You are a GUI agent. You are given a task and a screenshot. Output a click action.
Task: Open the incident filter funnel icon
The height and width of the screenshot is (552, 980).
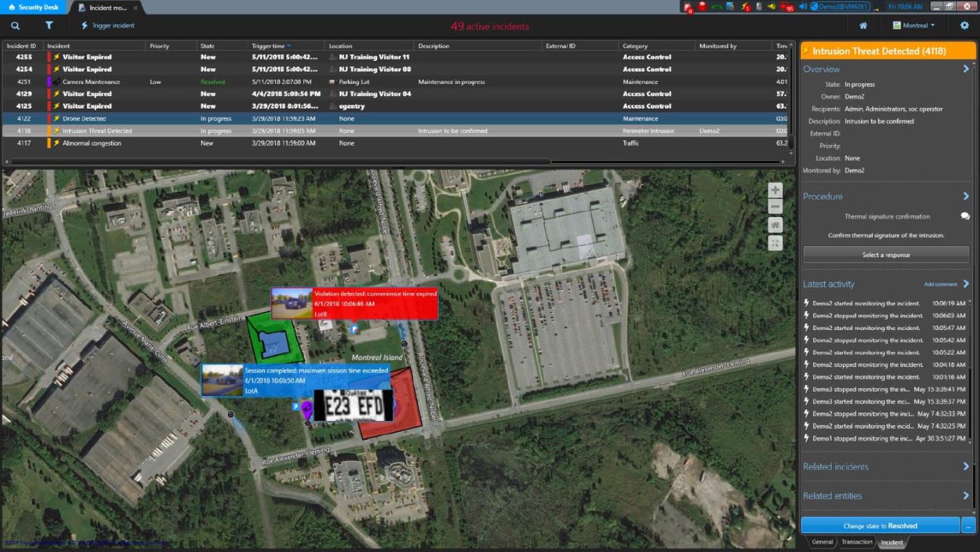point(49,25)
